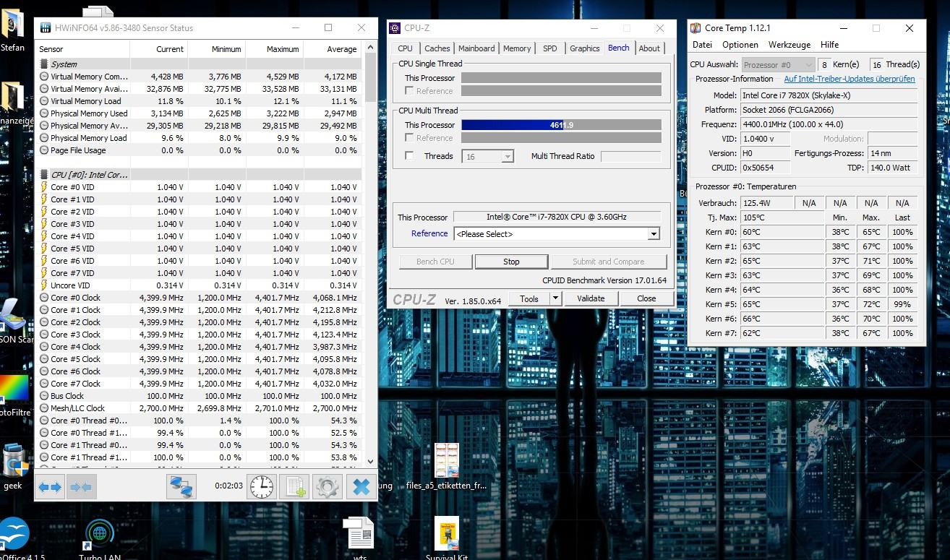Toggle Threads checkbox in CPU-Z Bench

point(410,156)
